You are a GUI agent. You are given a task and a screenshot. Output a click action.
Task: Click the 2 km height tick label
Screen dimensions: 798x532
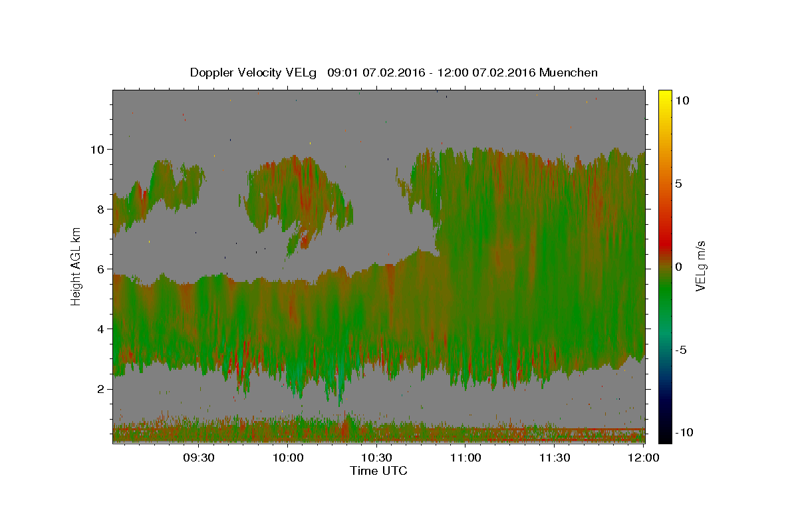pos(101,388)
